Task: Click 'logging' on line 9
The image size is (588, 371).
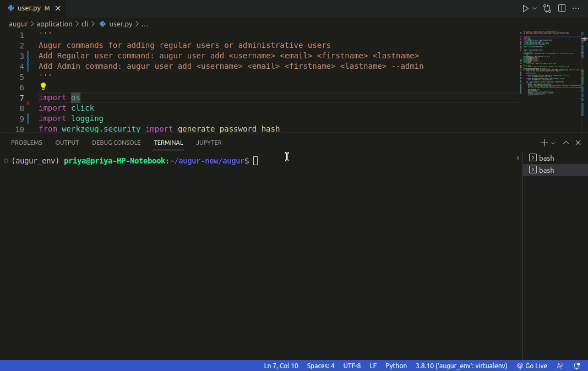Action: (88, 118)
